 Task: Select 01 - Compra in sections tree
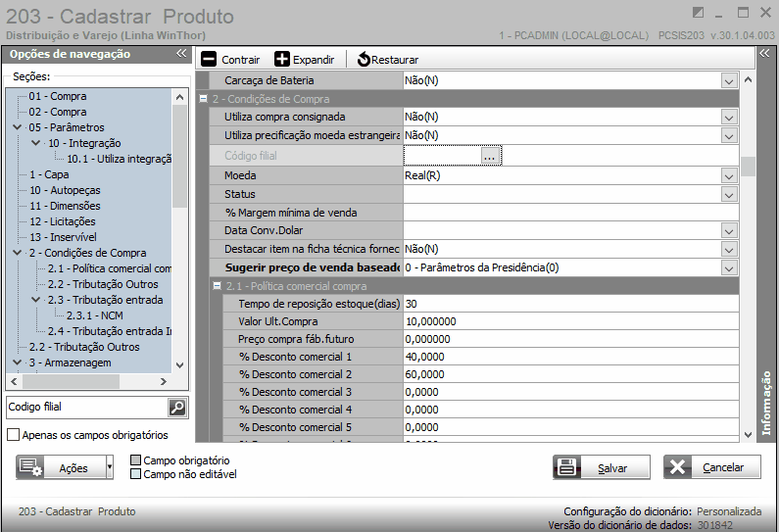pyautogui.click(x=58, y=96)
